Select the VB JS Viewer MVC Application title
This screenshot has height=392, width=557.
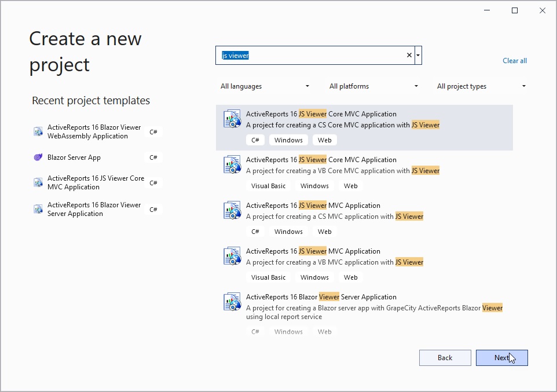[313, 251]
